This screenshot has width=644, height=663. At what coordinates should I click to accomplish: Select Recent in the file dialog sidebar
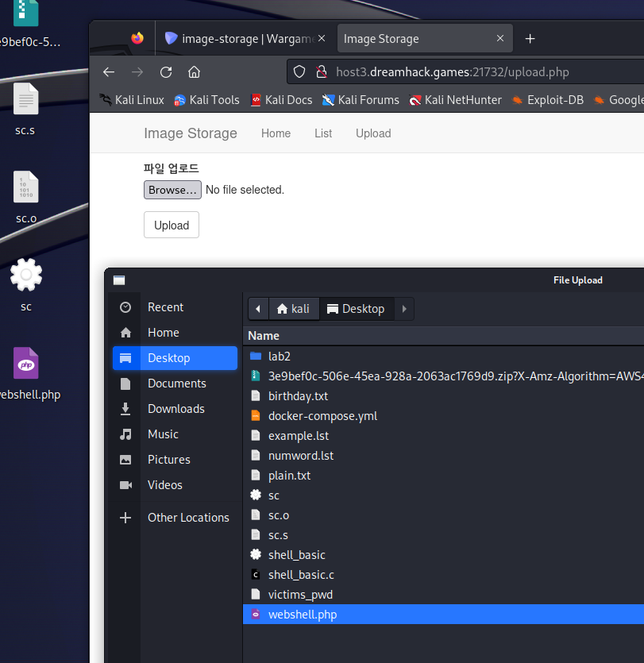[x=175, y=307]
